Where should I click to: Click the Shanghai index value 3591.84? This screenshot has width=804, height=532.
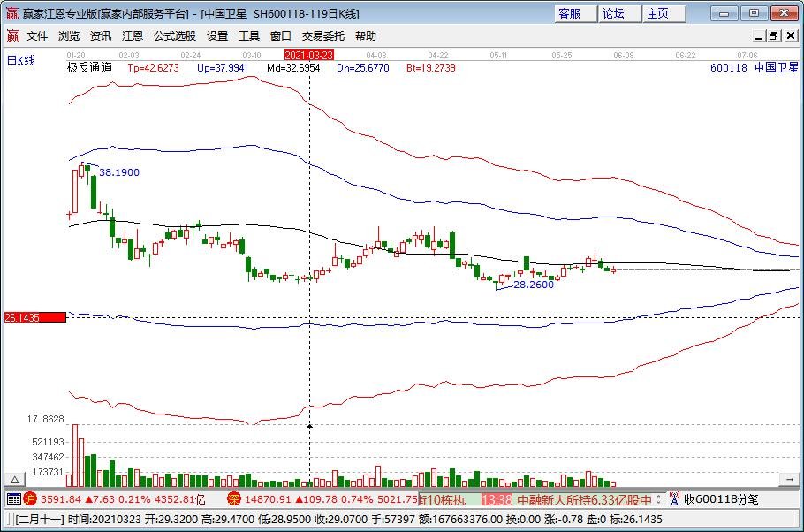(x=60, y=499)
